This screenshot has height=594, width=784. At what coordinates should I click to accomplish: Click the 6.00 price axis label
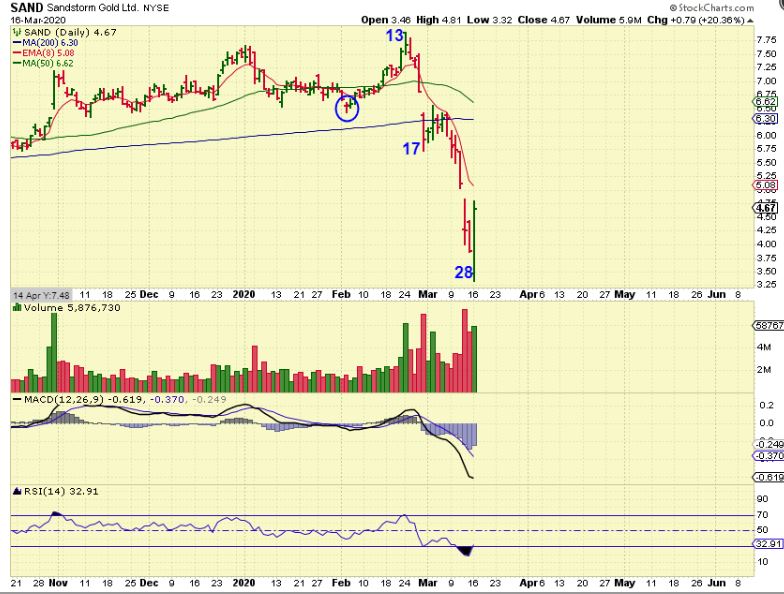(766, 136)
